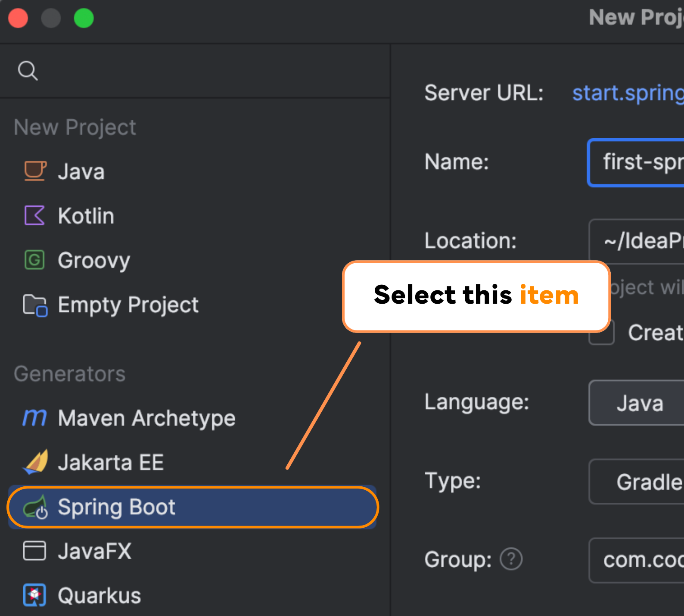Toggle the Create checkbox under Location
Screen dimensions: 684x616
pyautogui.click(x=602, y=332)
